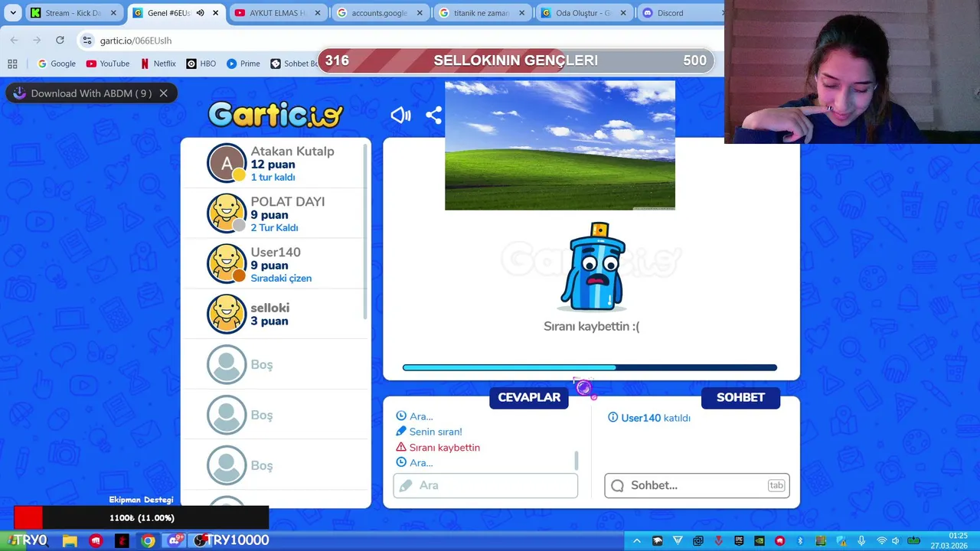Click the User140 katıldı chat message

click(649, 418)
